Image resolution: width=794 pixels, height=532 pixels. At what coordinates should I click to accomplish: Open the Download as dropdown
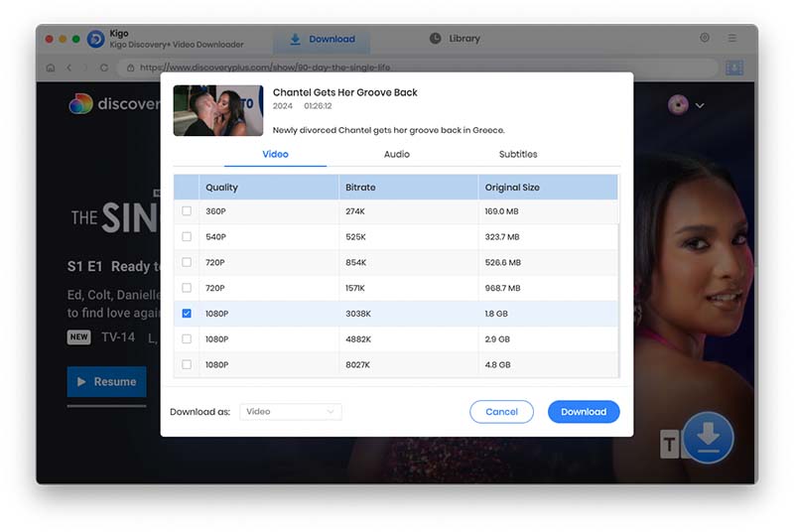pos(291,412)
